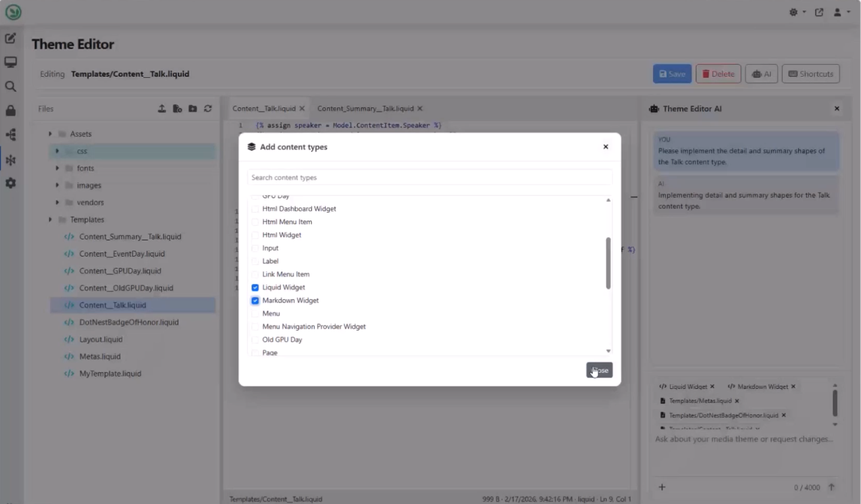861x504 pixels.
Task: Check the Html Dashboard Widget checkbox
Action: (255, 209)
